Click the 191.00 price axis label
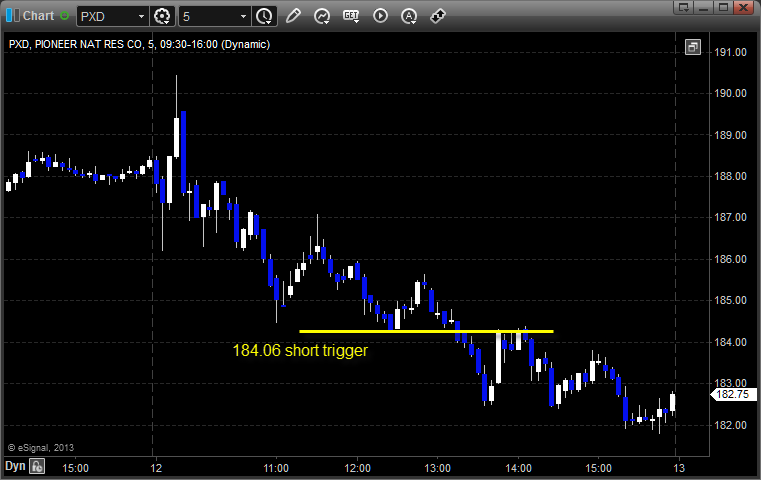Image resolution: width=761 pixels, height=480 pixels. pos(730,52)
